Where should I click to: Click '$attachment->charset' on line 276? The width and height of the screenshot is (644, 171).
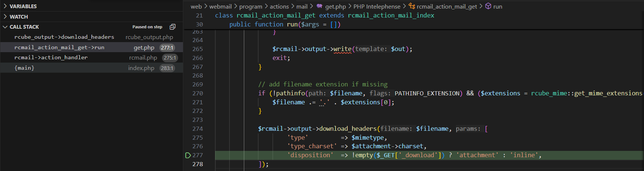click(x=387, y=146)
